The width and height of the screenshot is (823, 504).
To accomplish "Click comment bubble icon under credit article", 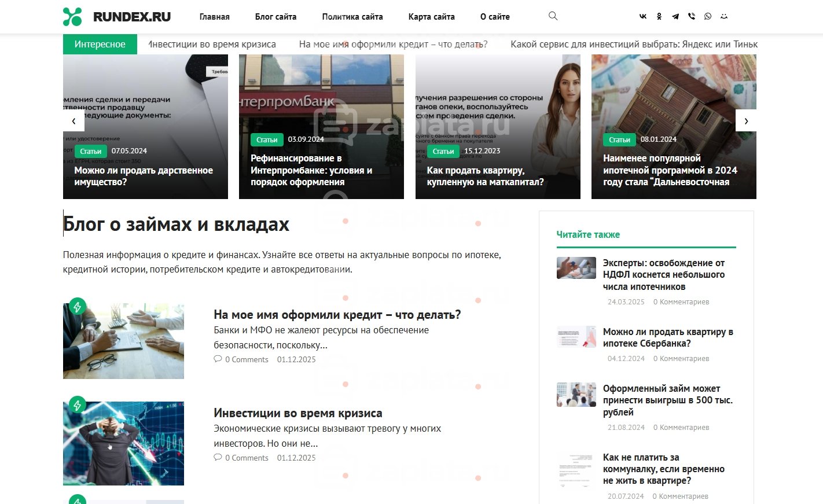I will tap(218, 359).
